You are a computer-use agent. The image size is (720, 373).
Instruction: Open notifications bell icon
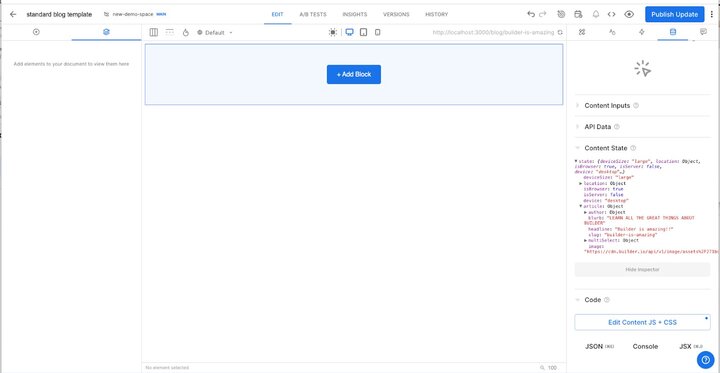coord(596,14)
